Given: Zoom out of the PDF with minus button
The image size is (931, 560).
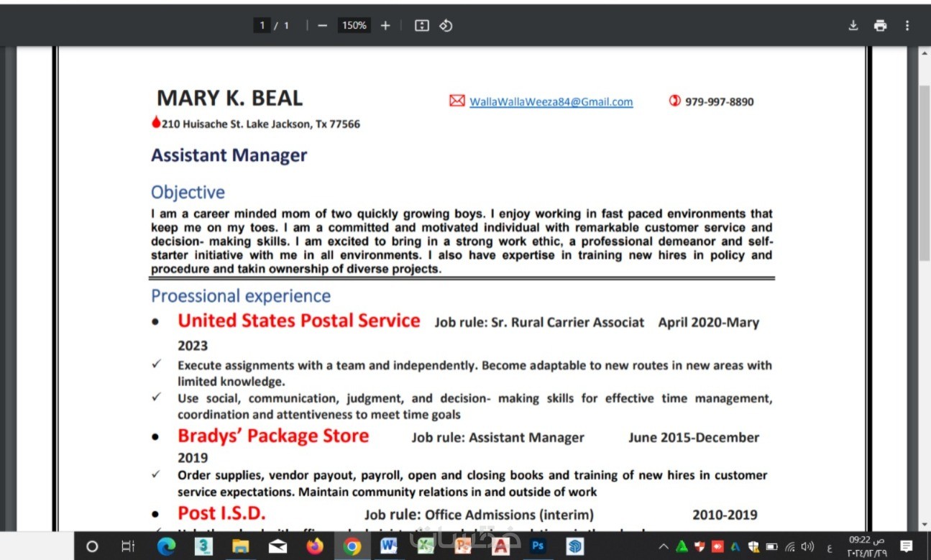Looking at the screenshot, I should 322,26.
